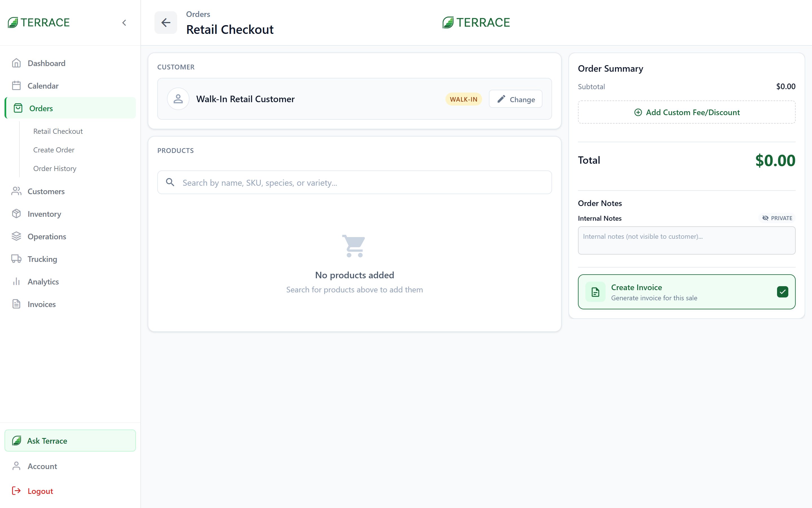Screen dimensions: 812x508
Task: Click the Logout icon
Action: [x=16, y=491]
